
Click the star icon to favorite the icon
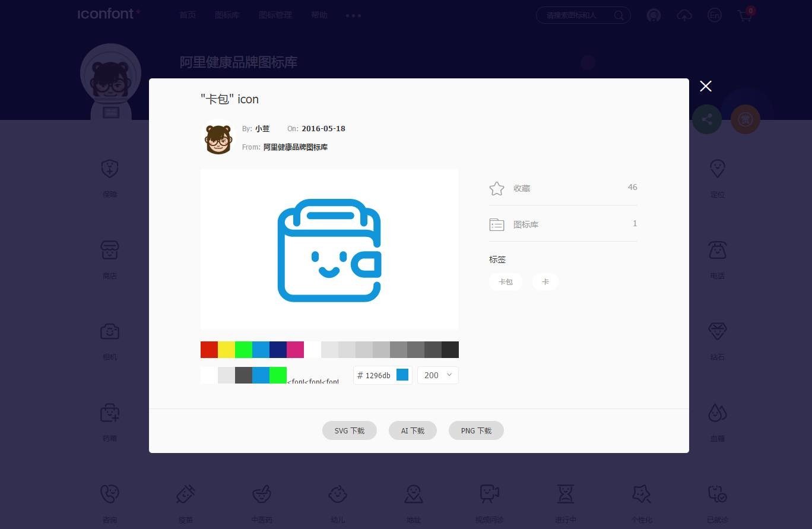point(497,188)
